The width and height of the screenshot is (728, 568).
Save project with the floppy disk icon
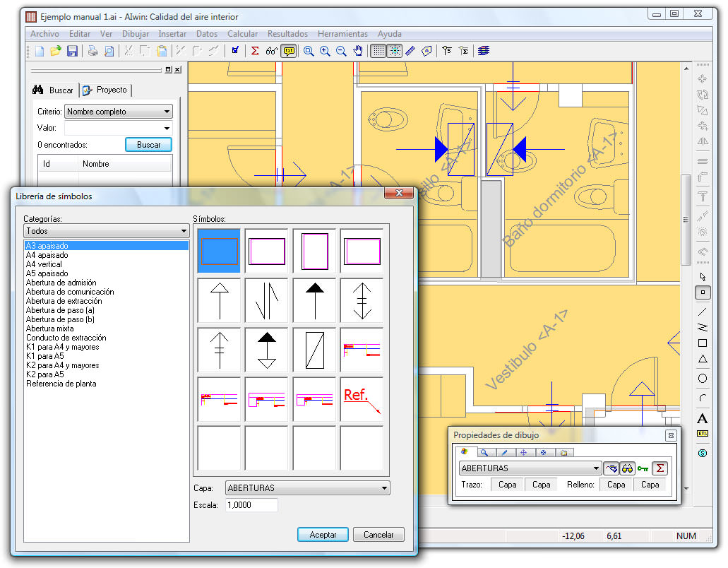point(72,51)
